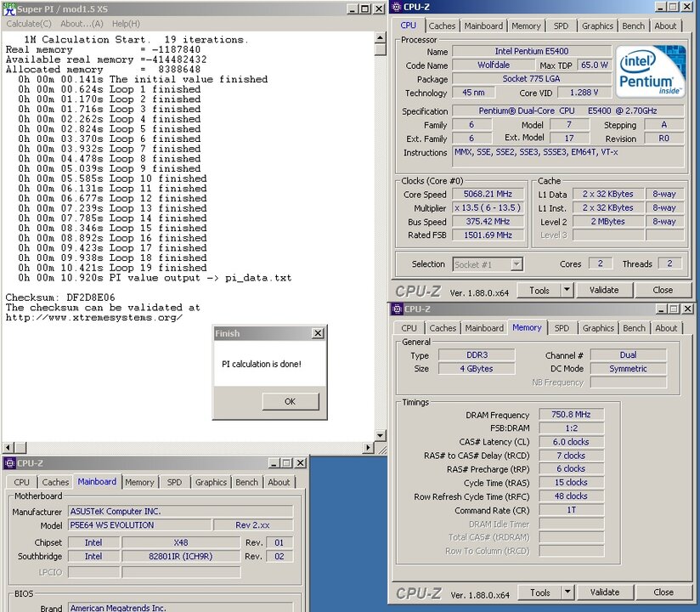
Task: Open About tab in top CPU-Z window
Action: (666, 25)
